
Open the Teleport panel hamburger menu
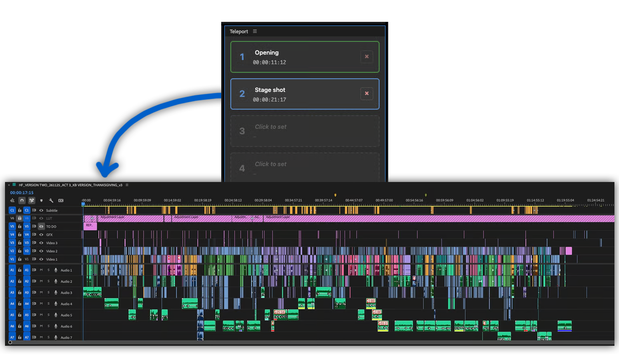pyautogui.click(x=255, y=31)
